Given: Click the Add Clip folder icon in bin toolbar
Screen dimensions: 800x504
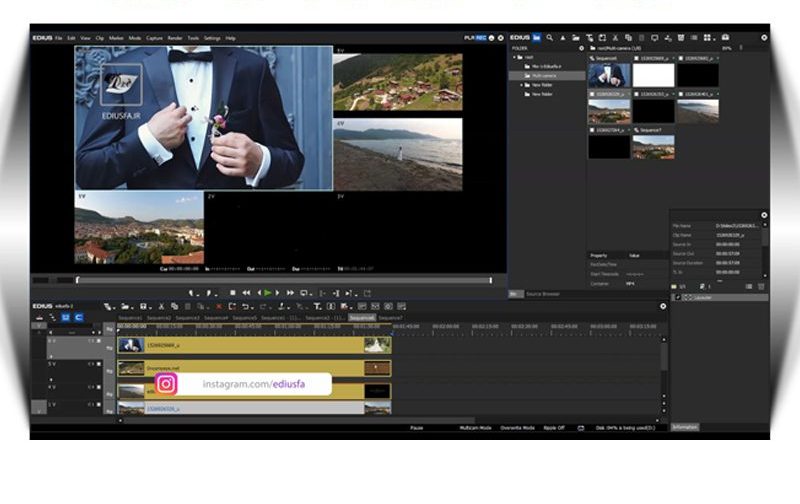Looking at the screenshot, I should pyautogui.click(x=576, y=38).
